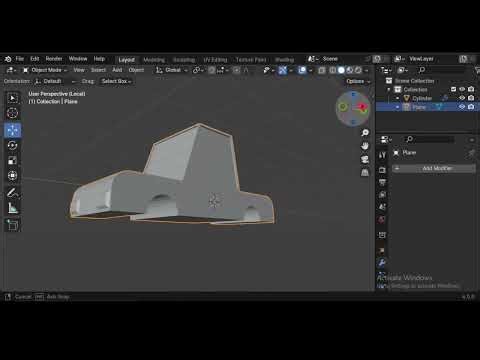Disable Plane in renders camera icon

(471, 107)
